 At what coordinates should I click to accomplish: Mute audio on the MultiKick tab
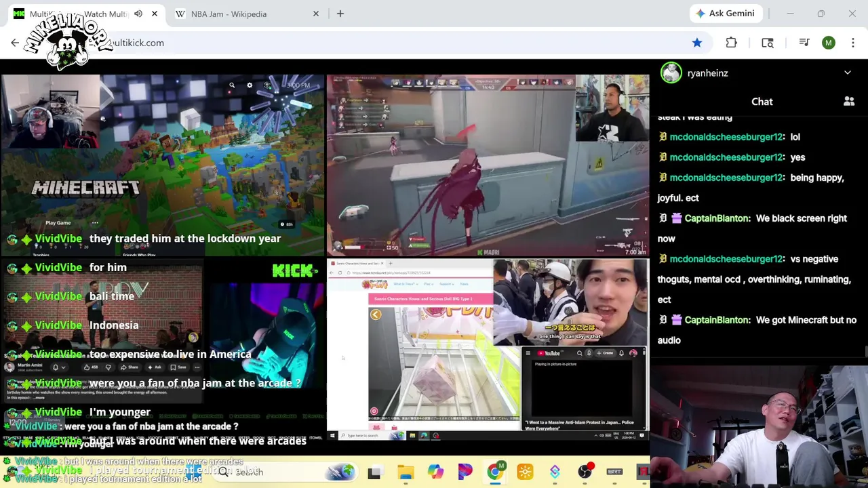click(x=138, y=14)
